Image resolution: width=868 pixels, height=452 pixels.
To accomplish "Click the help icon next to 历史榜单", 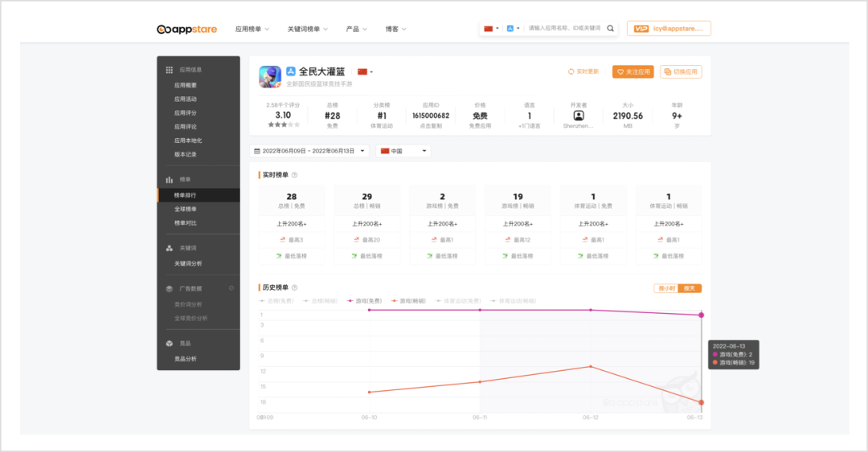I will [x=294, y=287].
